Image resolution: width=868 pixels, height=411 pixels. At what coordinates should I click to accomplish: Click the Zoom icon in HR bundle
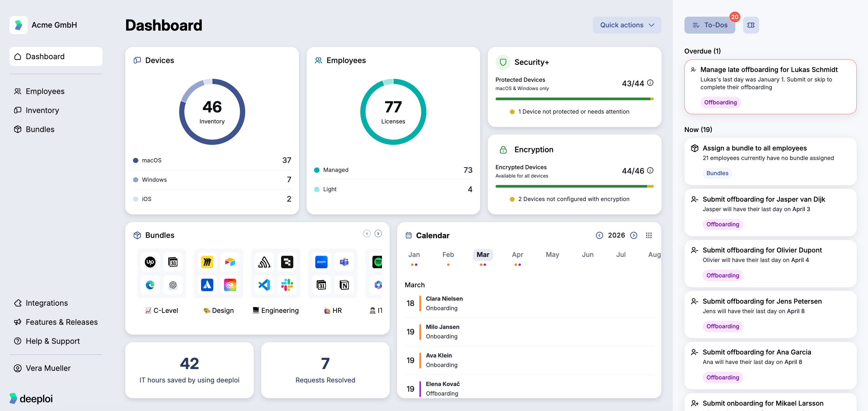click(321, 262)
